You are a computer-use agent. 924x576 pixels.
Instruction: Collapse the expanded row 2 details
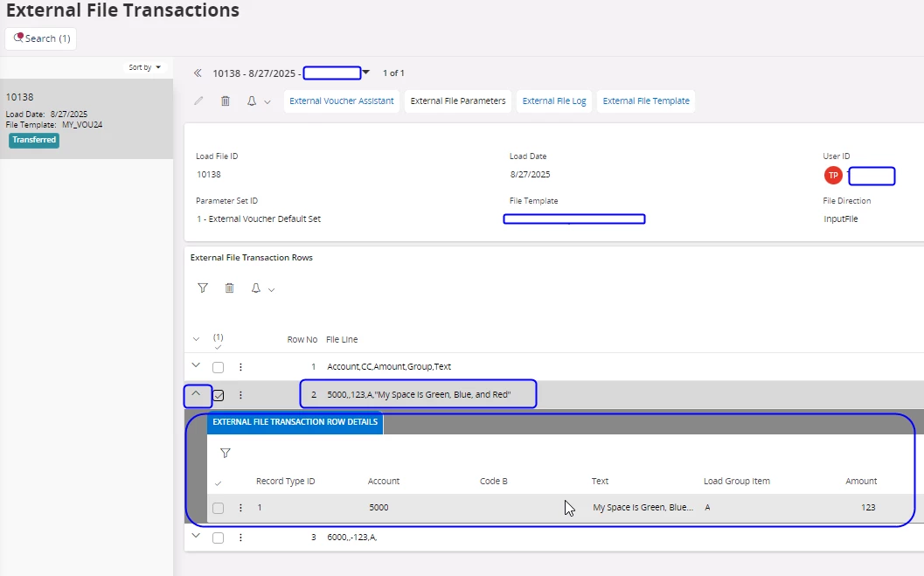tap(197, 394)
